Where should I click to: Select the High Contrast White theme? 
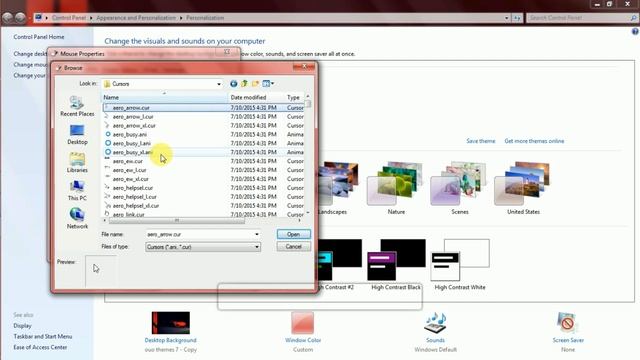pos(460,265)
